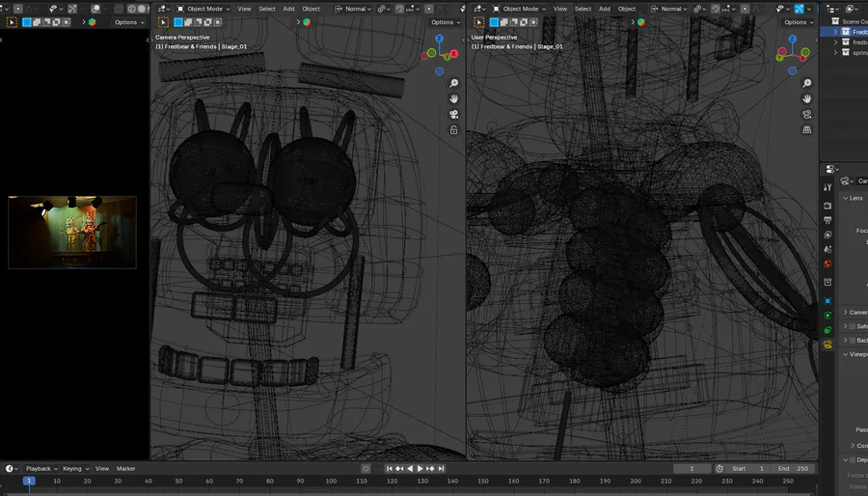Open the World properties tab globe icon
Viewport: 868px width, 496px height.
click(827, 263)
